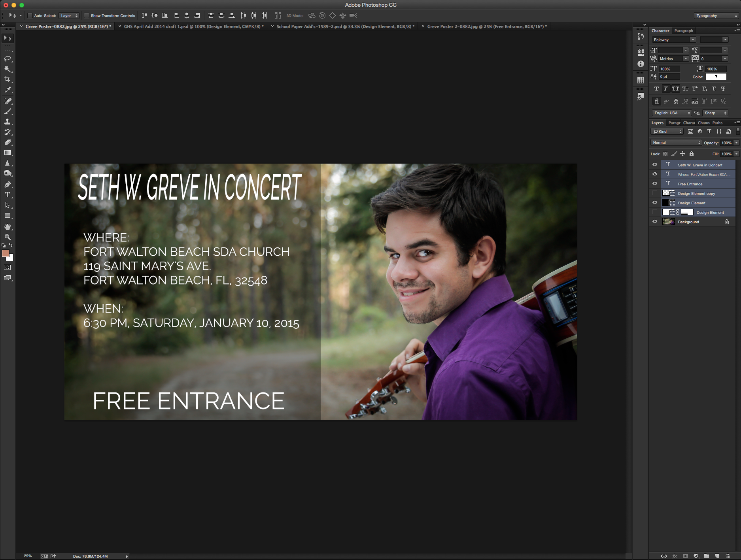
Task: Open the Greve Poster 2-0882.jpg document tab
Action: pos(486,26)
